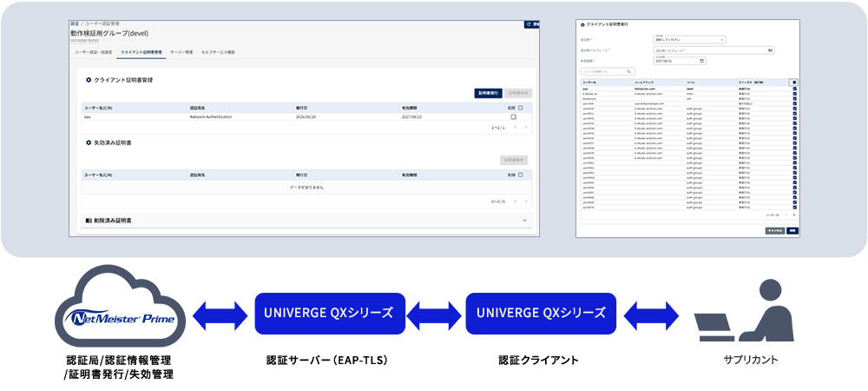The width and height of the screenshot is (868, 391).
Task: Click the greyed 証明書失効 button
Action: [x=519, y=93]
